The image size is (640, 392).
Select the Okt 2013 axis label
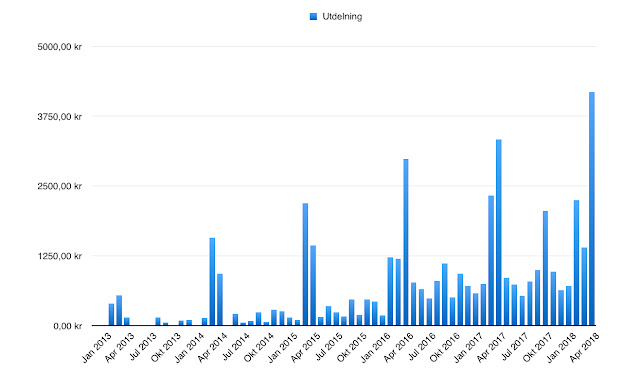[166, 347]
